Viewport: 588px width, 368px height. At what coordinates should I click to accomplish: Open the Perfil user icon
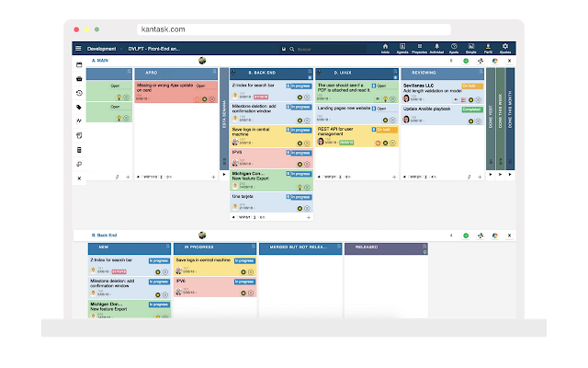(x=488, y=49)
